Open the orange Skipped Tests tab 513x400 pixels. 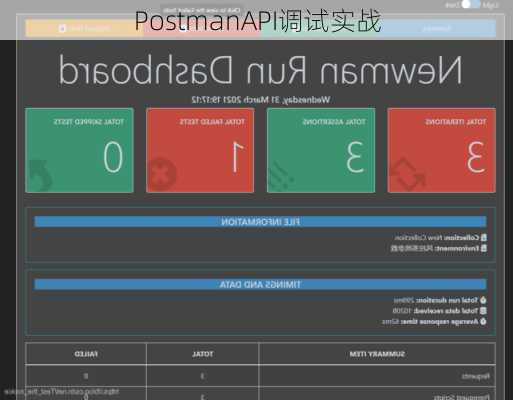pos(84,28)
